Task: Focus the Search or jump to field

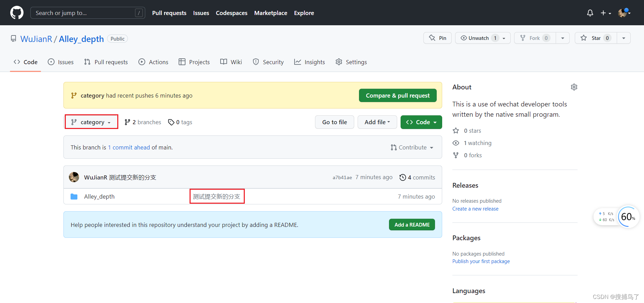Action: tap(88, 13)
